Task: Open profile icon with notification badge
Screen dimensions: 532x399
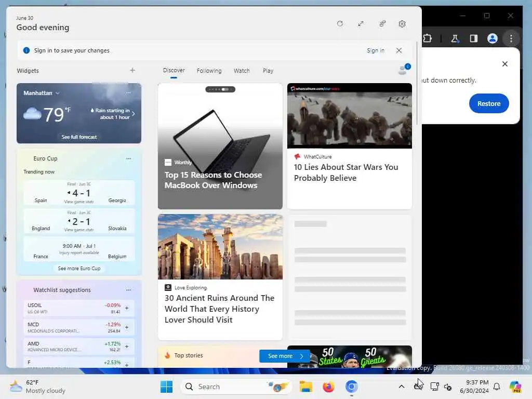Action: point(404,69)
